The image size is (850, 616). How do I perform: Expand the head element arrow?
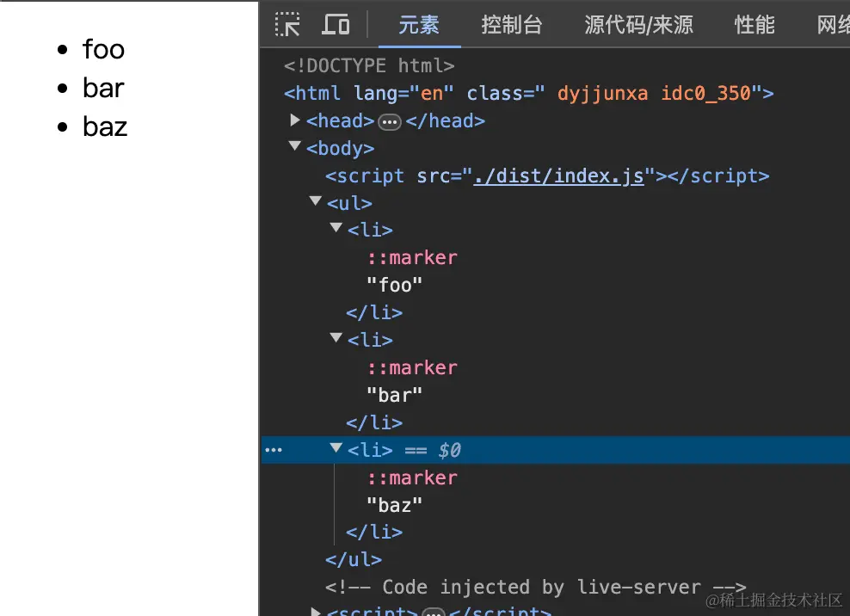pyautogui.click(x=295, y=120)
